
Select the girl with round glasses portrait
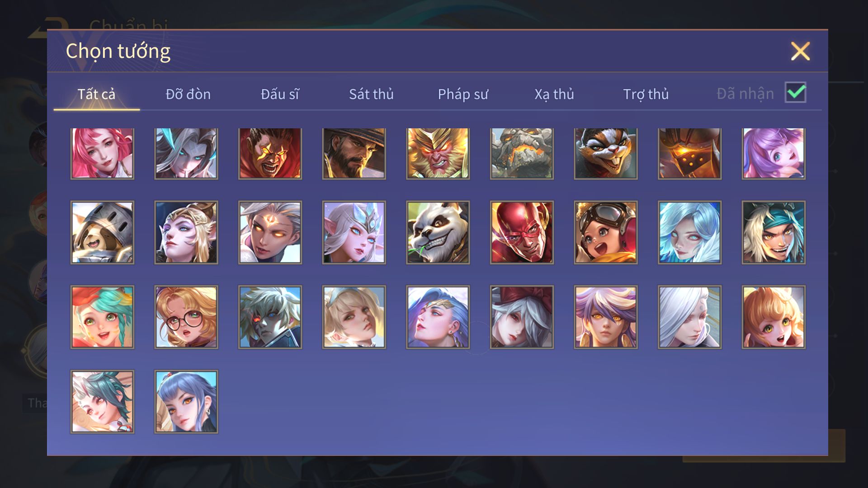pyautogui.click(x=186, y=317)
